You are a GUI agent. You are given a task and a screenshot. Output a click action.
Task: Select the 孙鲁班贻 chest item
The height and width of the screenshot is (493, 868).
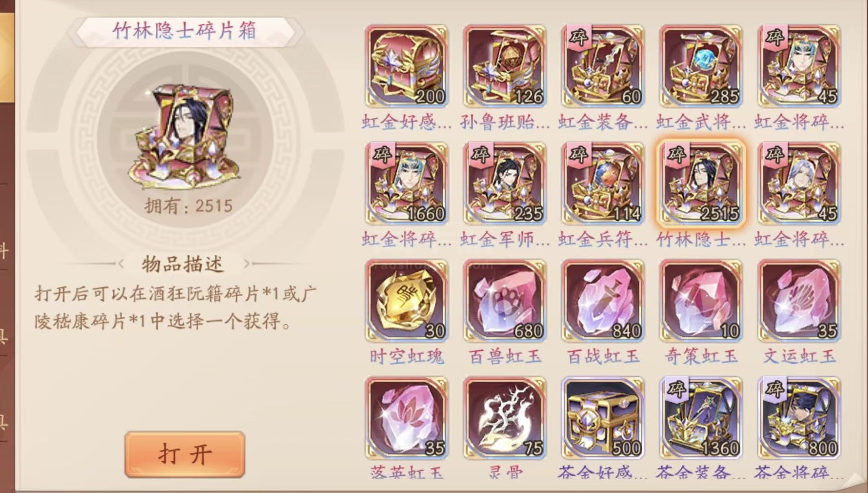(505, 66)
